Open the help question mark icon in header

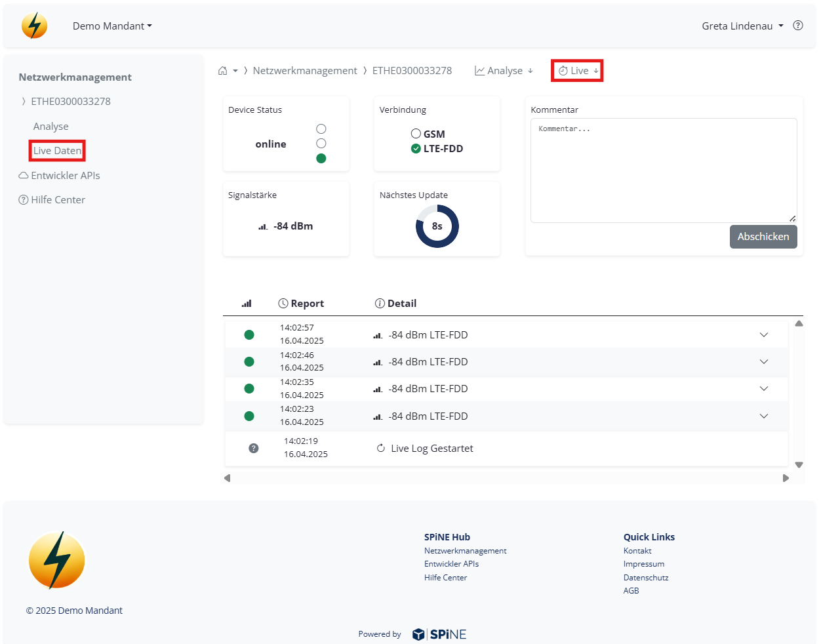point(798,26)
